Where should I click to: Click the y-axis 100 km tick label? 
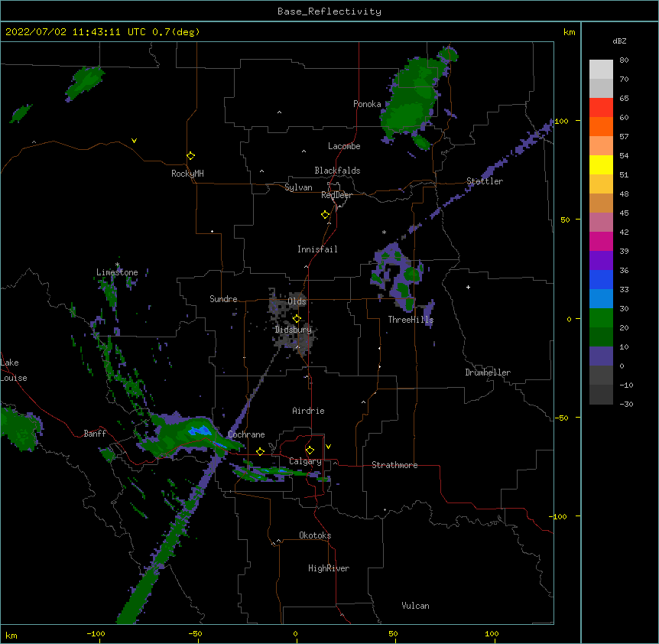(561, 122)
